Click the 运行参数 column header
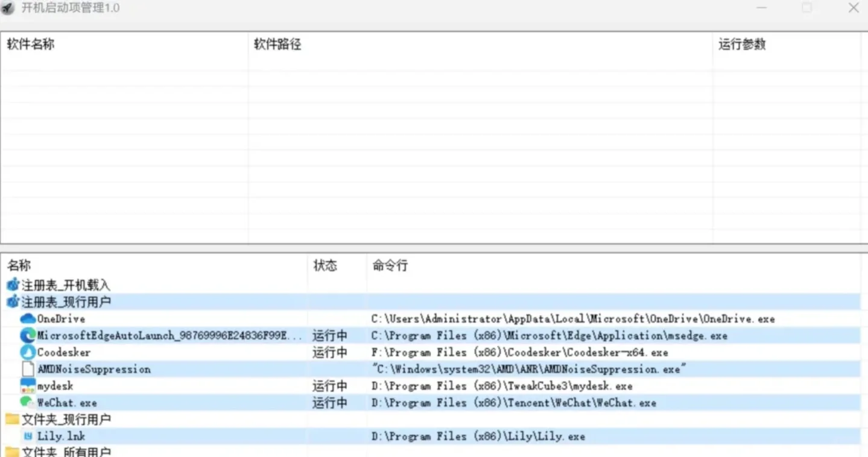The image size is (868, 457). [742, 44]
